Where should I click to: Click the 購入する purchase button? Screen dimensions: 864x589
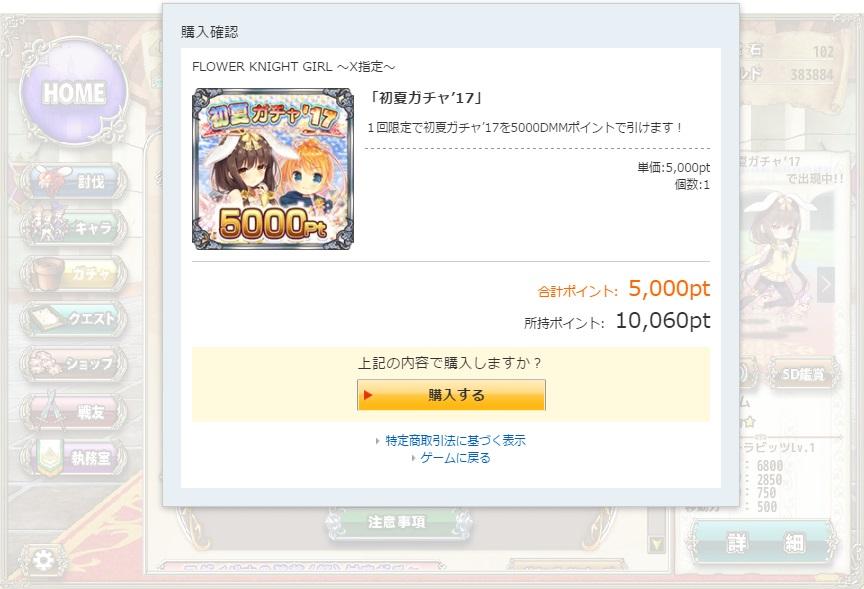(x=451, y=395)
